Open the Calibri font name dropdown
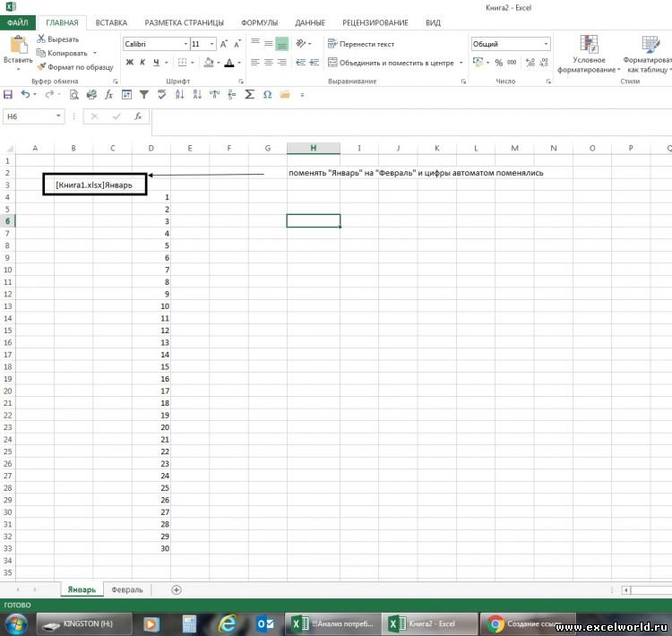The image size is (672, 636). tap(185, 44)
